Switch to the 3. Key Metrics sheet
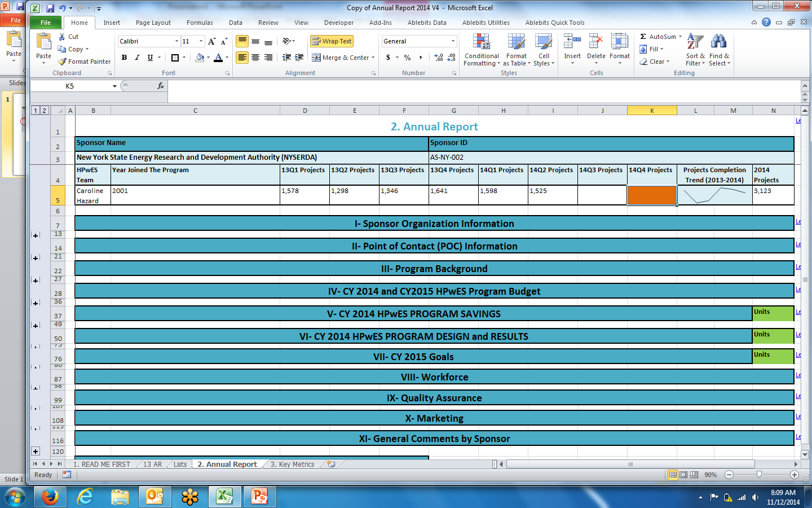 coord(292,465)
